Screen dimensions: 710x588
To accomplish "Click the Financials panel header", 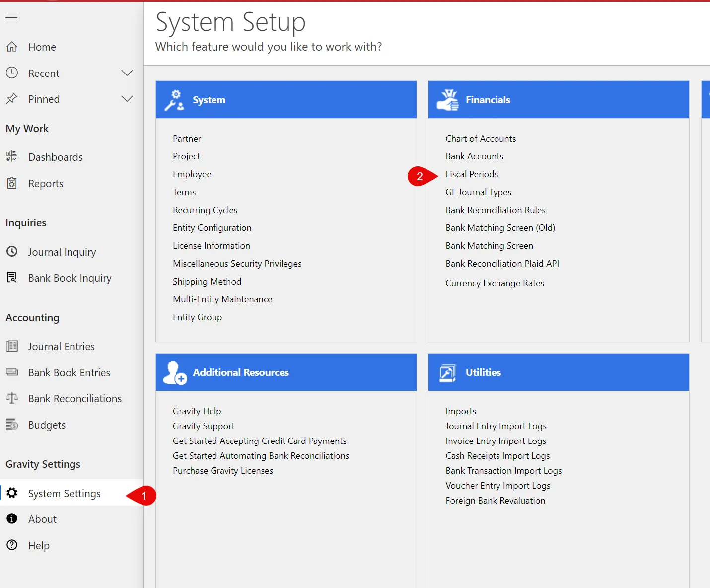I will [x=559, y=100].
